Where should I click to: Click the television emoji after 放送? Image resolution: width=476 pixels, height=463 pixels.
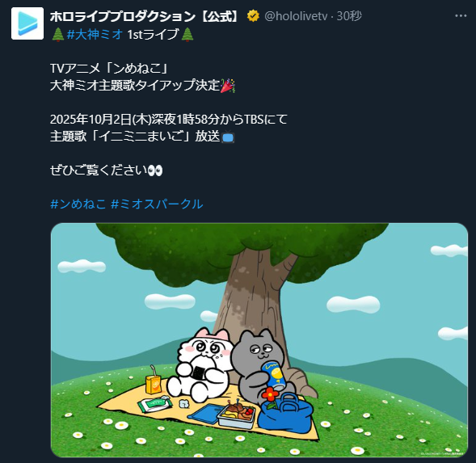[228, 137]
